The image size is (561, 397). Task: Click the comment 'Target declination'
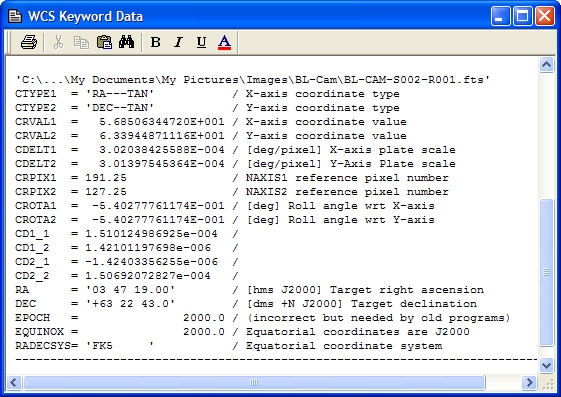click(x=414, y=303)
